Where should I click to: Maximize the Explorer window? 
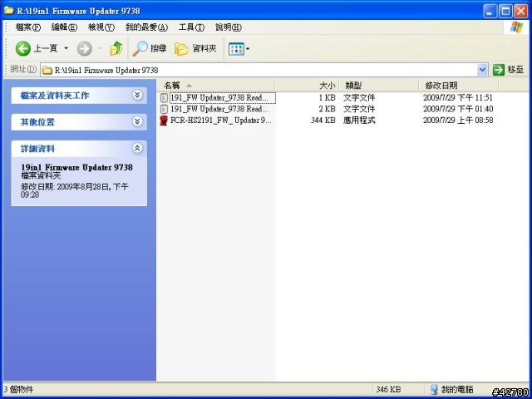point(505,12)
